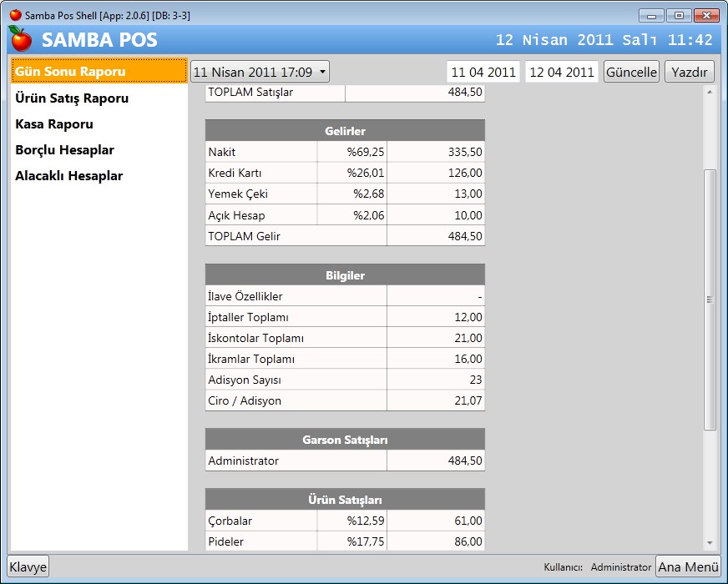Show the Alacaklı Hesaplar report
This screenshot has width=728, height=584.
[68, 176]
